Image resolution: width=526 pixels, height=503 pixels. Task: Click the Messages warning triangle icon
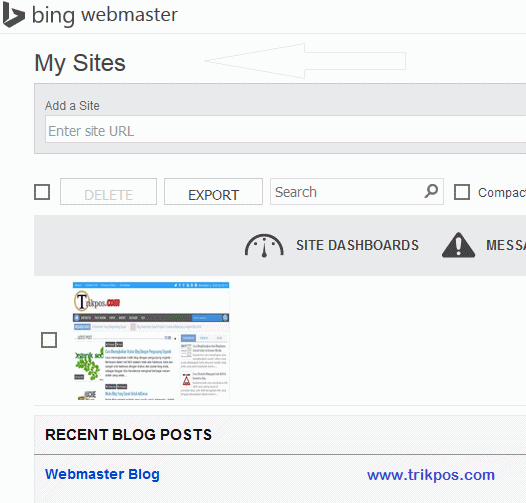pyautogui.click(x=458, y=245)
